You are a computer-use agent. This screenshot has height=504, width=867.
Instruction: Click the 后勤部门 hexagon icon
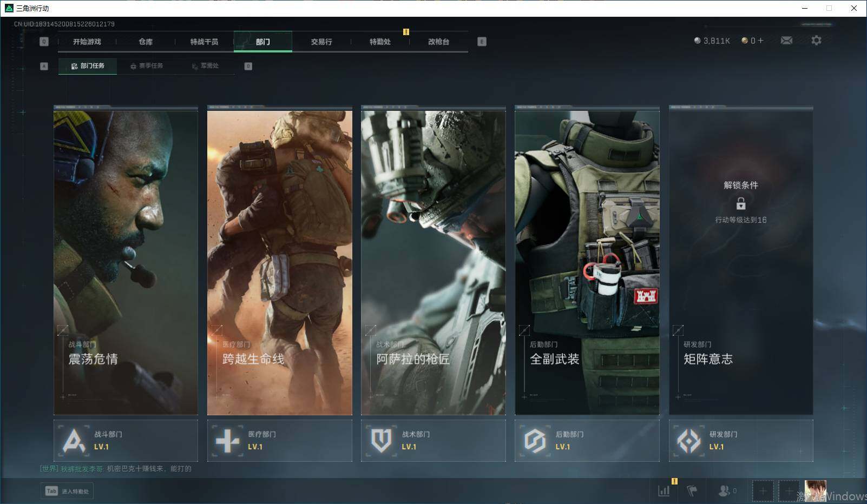pyautogui.click(x=535, y=441)
